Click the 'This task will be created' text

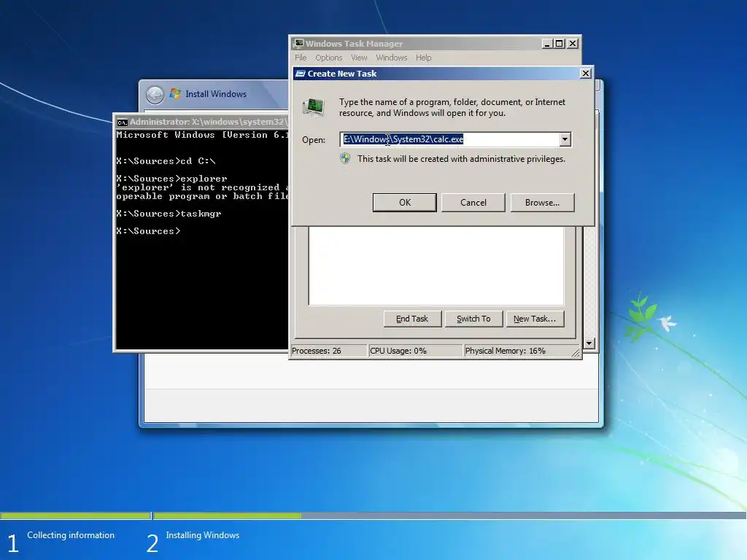tap(461, 159)
